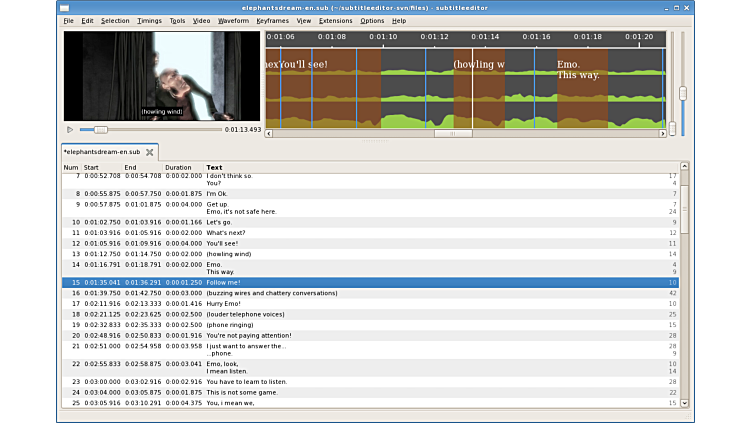Click the Text column header

point(214,167)
